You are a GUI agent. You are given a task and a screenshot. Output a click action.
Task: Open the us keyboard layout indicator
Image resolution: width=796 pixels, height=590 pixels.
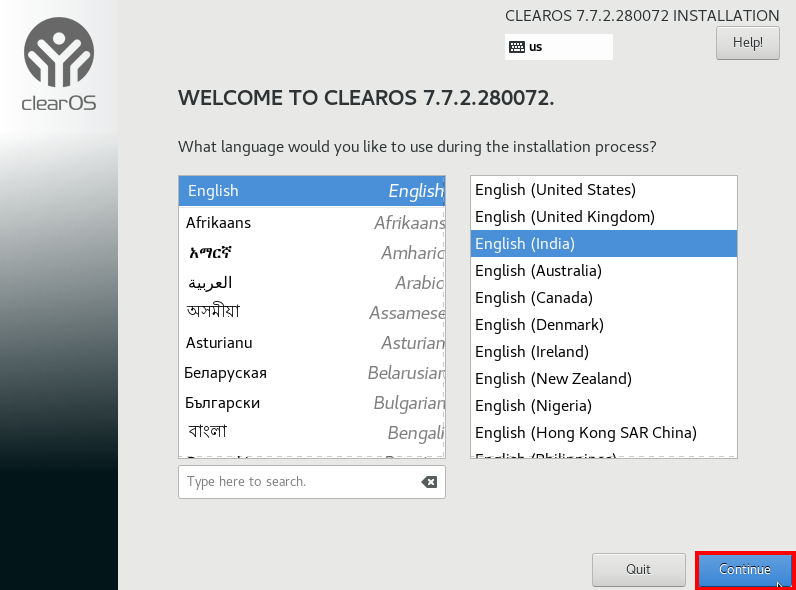(x=558, y=47)
